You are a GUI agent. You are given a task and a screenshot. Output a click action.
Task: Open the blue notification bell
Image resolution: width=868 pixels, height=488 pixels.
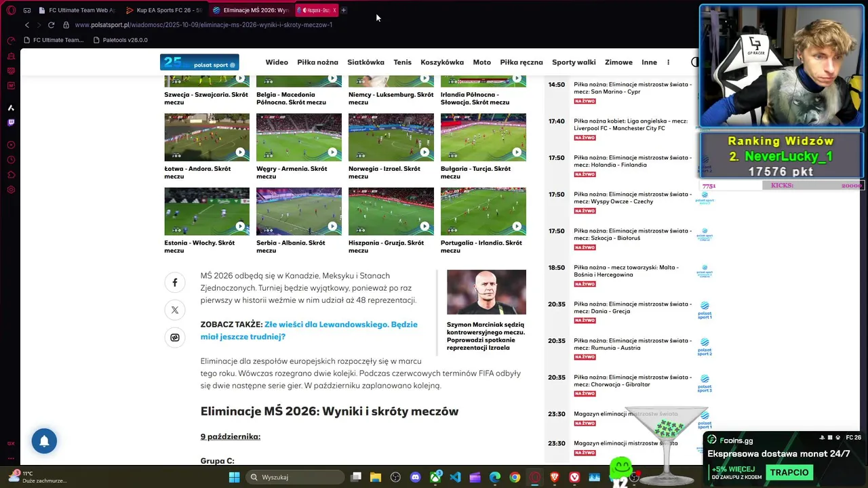pos(44,441)
